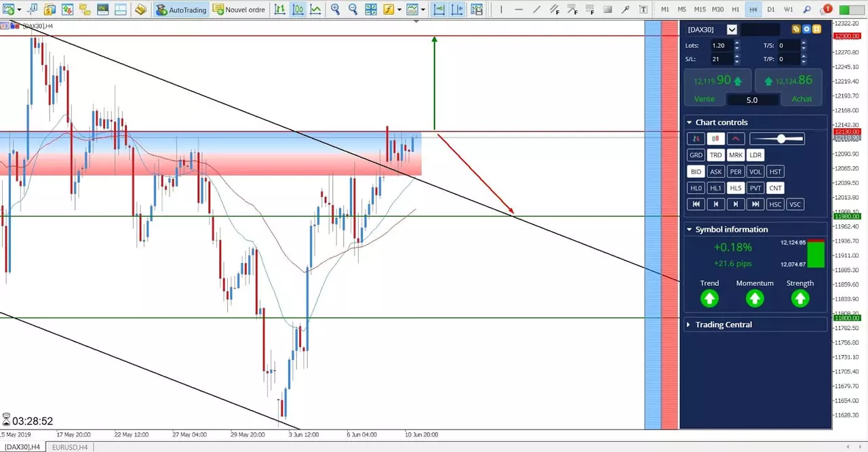Toggle chart auto scroll icon
This screenshot has height=452, width=868.
pos(439,9)
